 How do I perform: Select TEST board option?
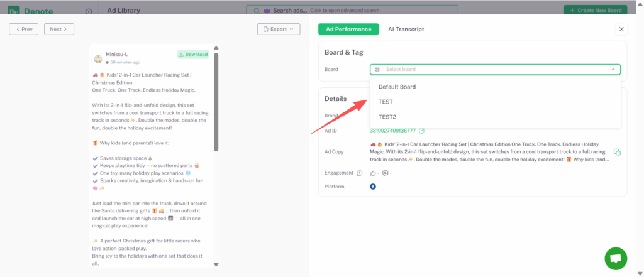click(x=386, y=102)
